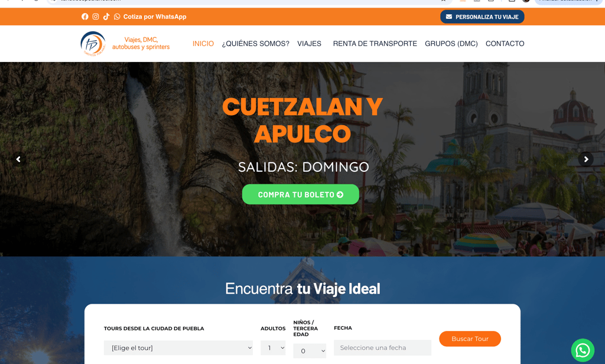Open the TikTok icon link

(106, 17)
